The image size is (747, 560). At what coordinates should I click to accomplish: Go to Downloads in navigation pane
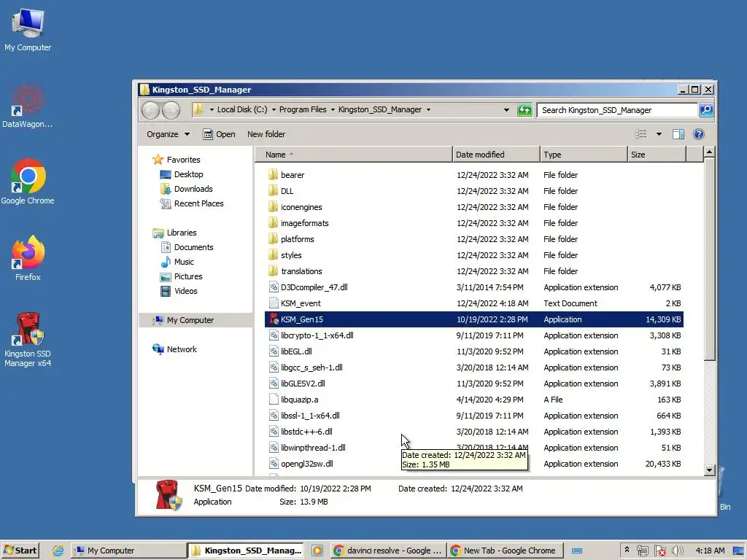[193, 189]
